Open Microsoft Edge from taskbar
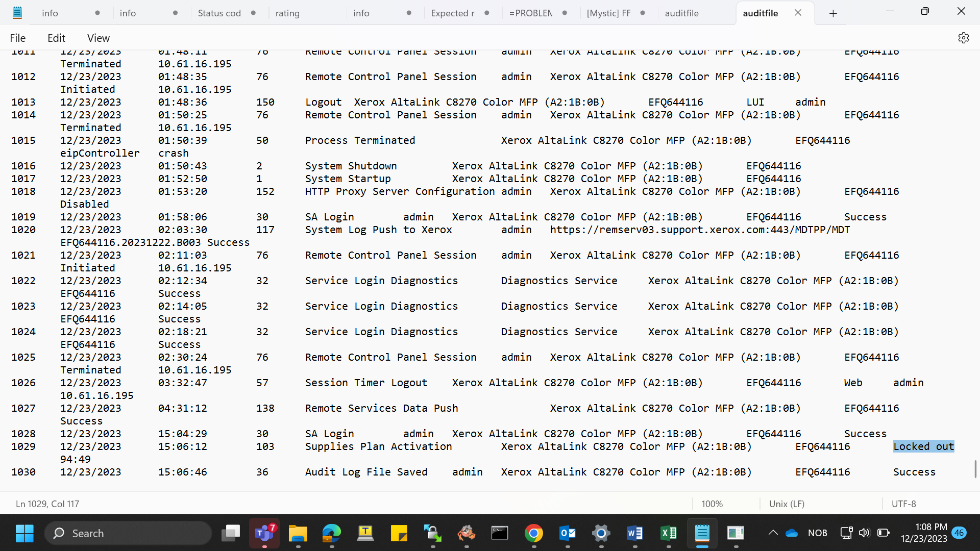Viewport: 980px width, 551px height. (332, 533)
